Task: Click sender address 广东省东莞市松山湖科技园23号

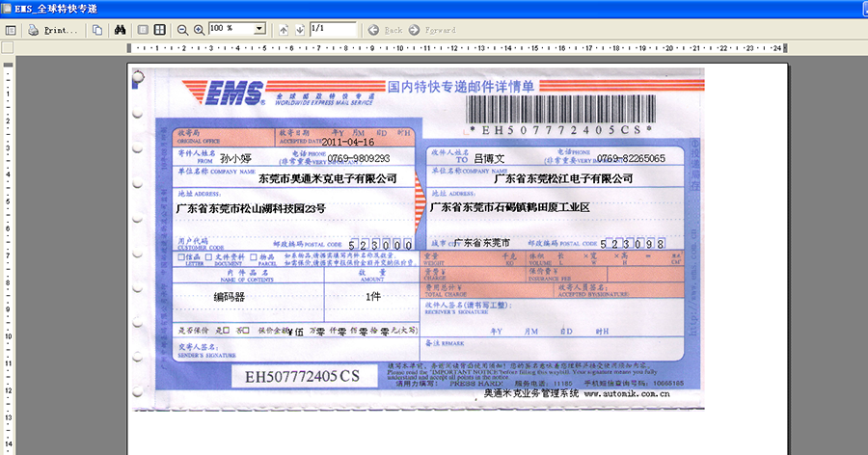Action: click(251, 208)
